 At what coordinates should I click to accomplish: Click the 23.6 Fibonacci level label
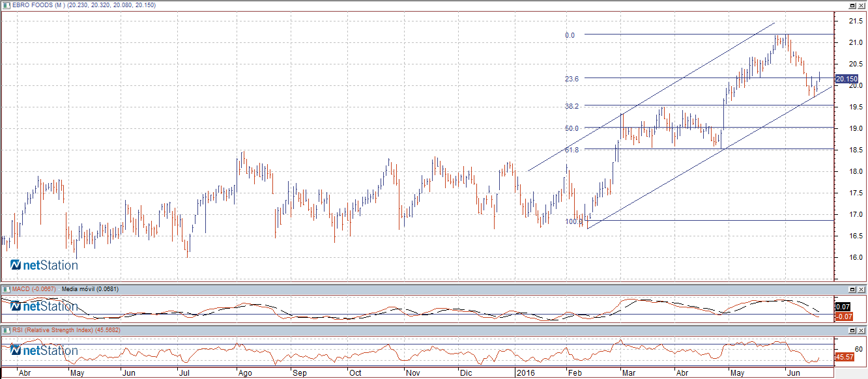tap(572, 78)
